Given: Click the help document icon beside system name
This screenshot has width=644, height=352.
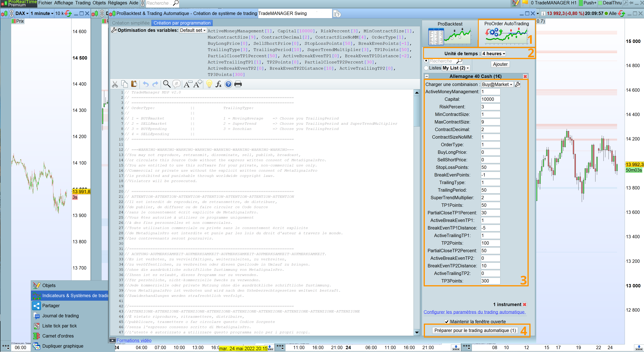Looking at the screenshot, I should tap(337, 14).
